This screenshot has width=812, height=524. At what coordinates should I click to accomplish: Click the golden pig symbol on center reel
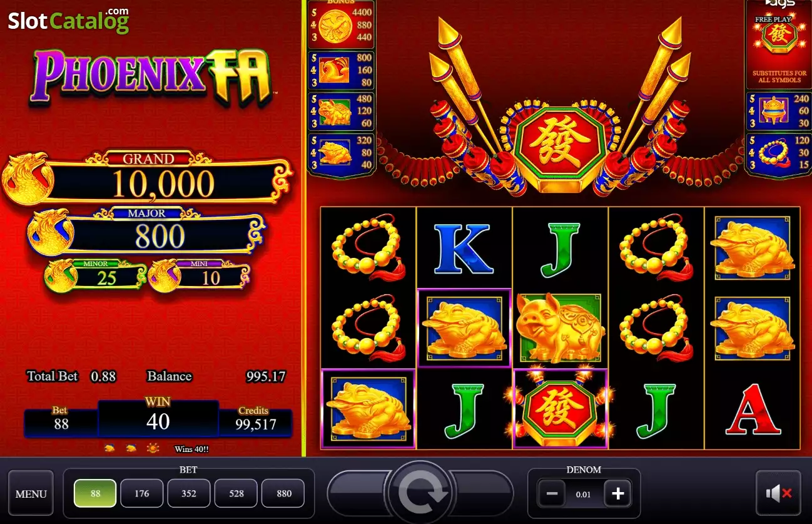[560, 328]
